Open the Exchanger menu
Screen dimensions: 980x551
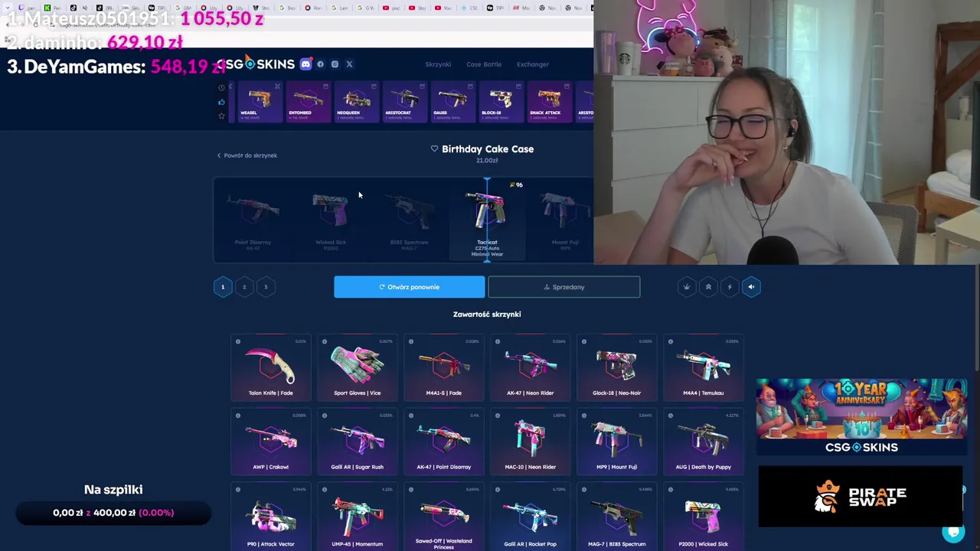click(533, 64)
